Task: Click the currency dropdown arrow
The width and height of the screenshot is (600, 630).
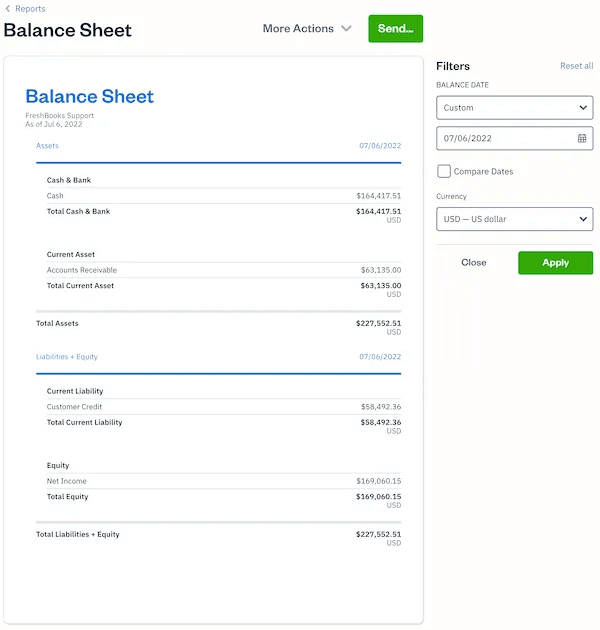Action: click(583, 219)
